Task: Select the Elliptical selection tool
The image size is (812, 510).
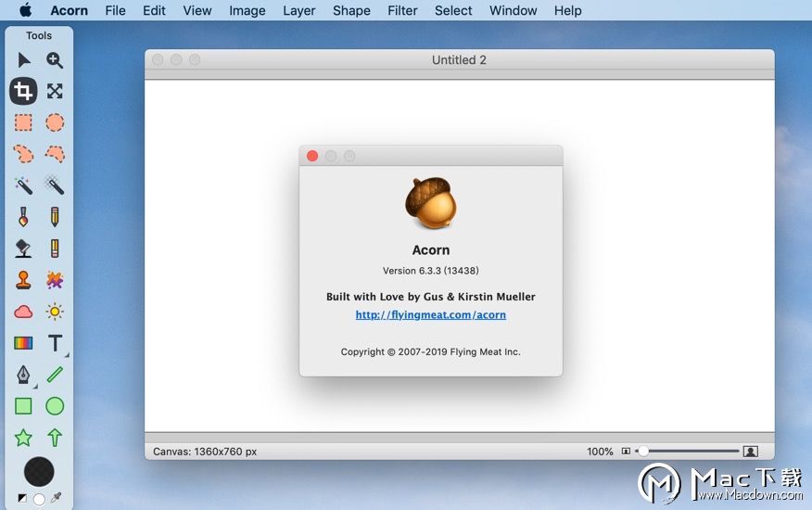Action: (55, 122)
